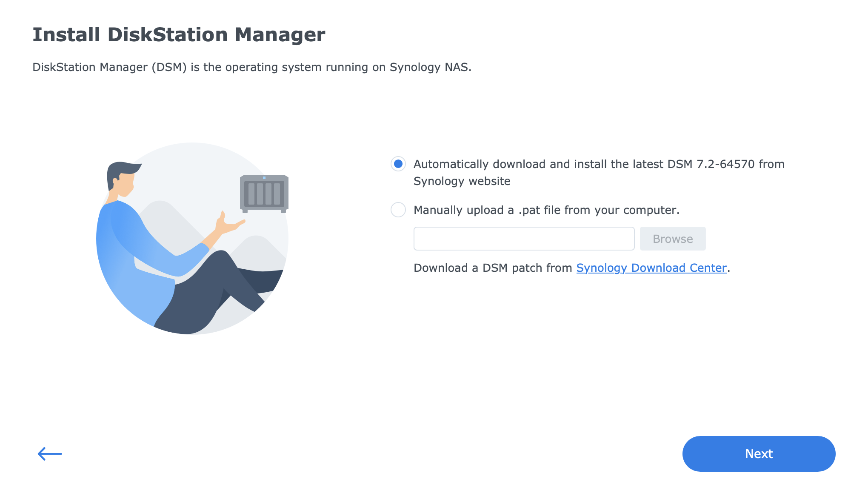
Task: Click the Install DiskStation Manager heading
Action: pos(179,35)
